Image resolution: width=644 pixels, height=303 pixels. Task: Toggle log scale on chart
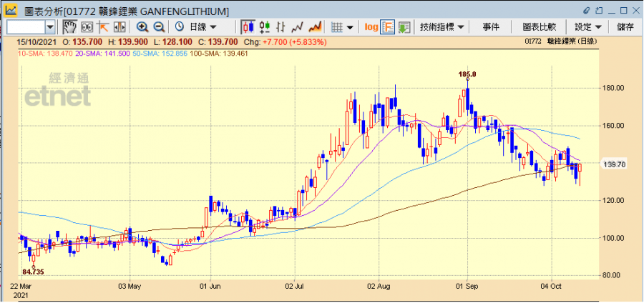coord(371,26)
